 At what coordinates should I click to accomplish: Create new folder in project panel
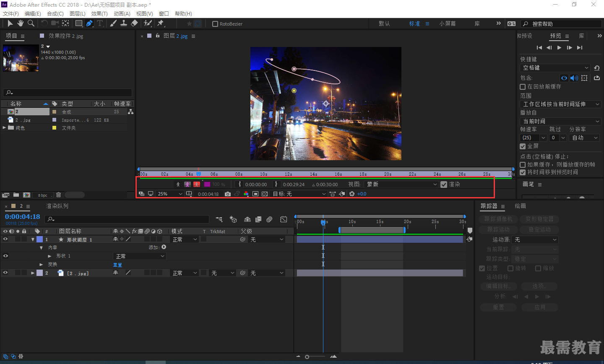pyautogui.click(x=16, y=195)
